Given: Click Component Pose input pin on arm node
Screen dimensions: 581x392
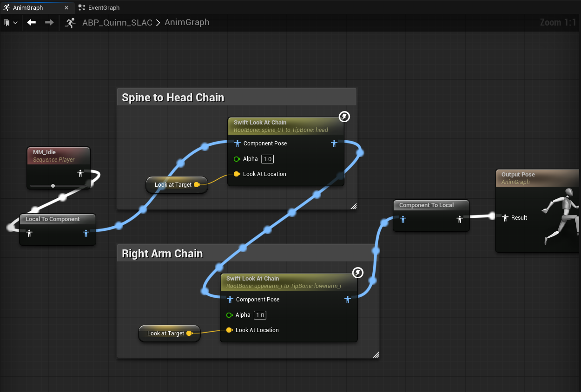Looking at the screenshot, I should pos(230,300).
